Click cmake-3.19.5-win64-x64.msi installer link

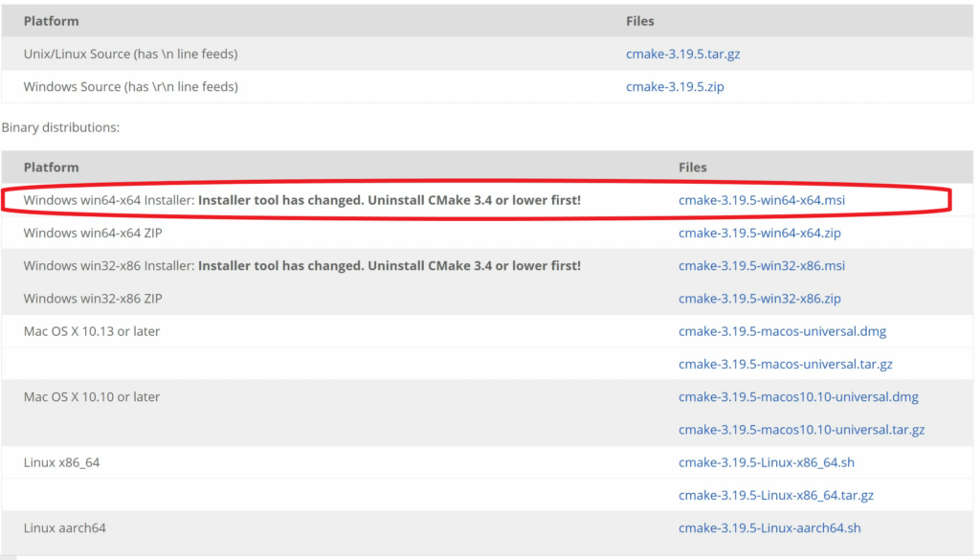[x=761, y=200]
